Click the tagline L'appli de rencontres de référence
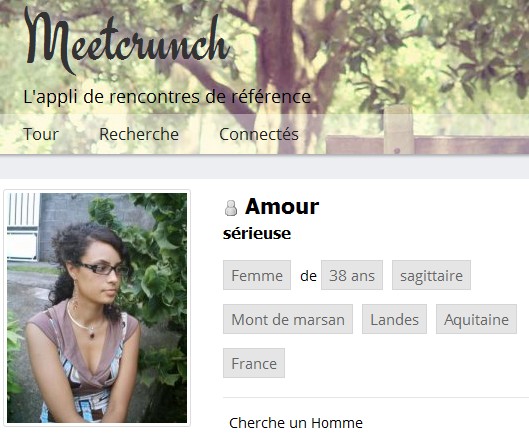 point(167,97)
